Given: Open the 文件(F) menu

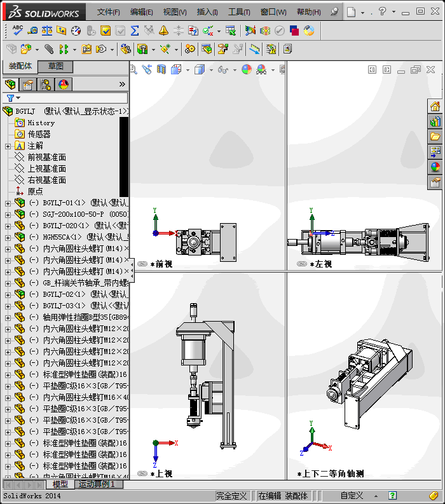Looking at the screenshot, I should pyautogui.click(x=108, y=12).
